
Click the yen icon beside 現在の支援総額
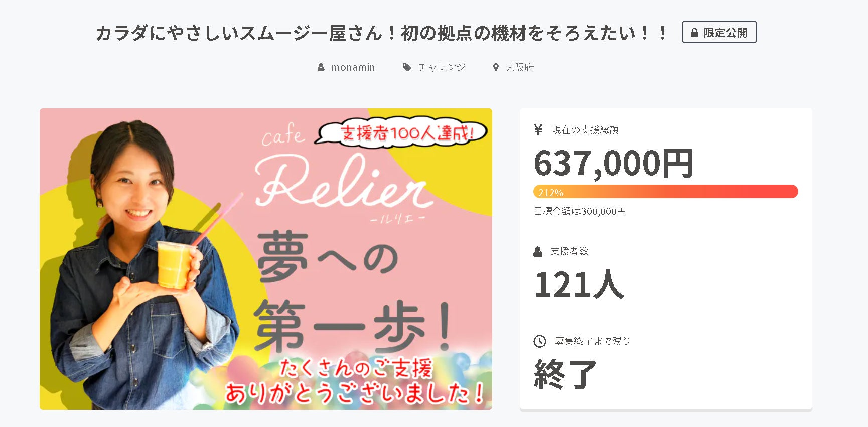[x=538, y=130]
